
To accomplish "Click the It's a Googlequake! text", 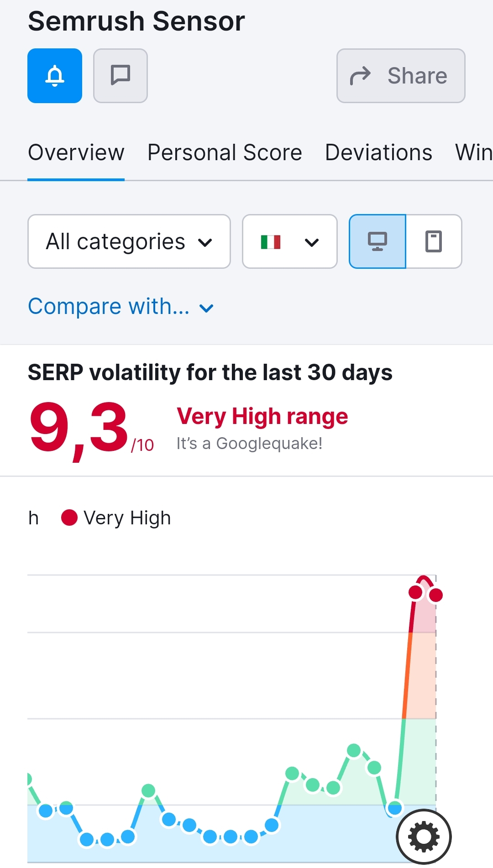I will click(x=249, y=444).
